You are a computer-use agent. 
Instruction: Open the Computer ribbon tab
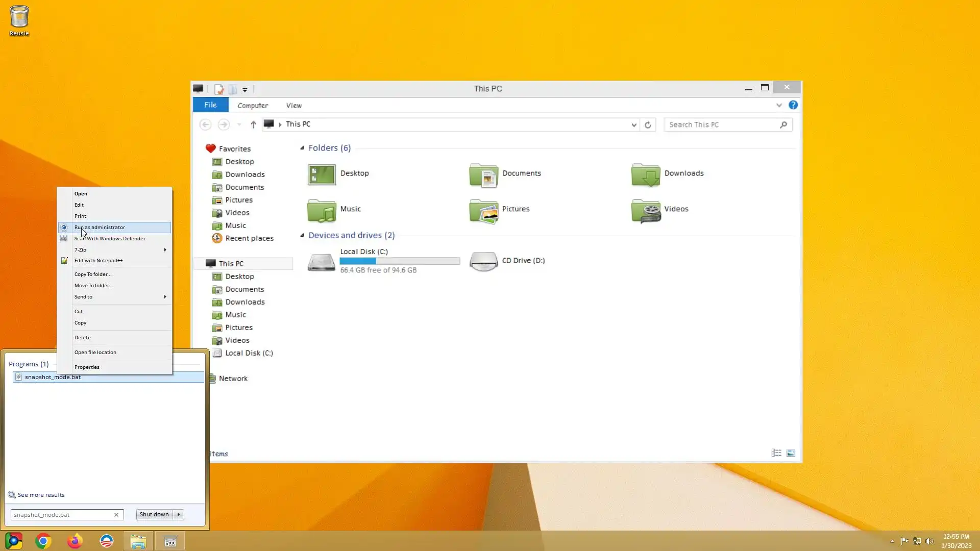pyautogui.click(x=253, y=106)
